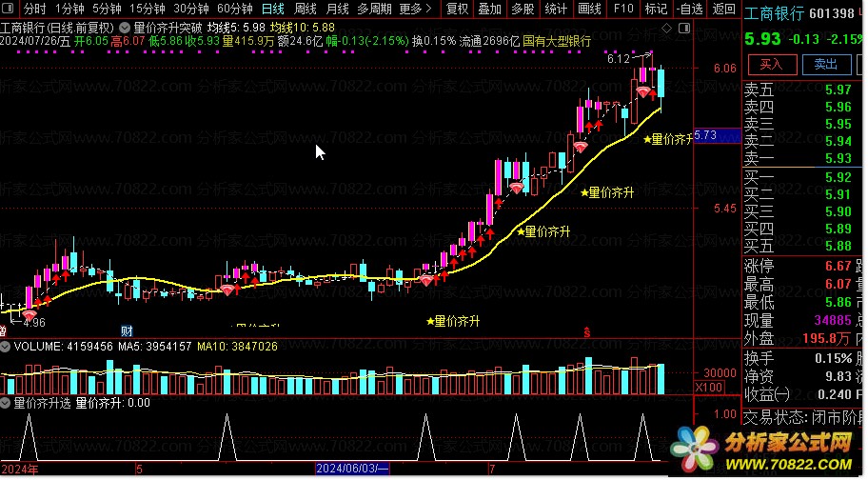This screenshot has width=868, height=480.
Task: Click the 现量 value 34885
Action: coord(833,321)
